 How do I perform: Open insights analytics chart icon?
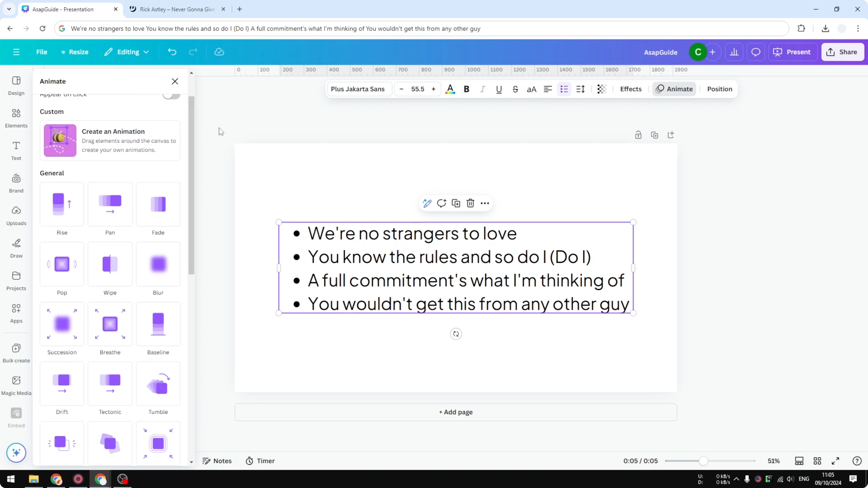734,52
